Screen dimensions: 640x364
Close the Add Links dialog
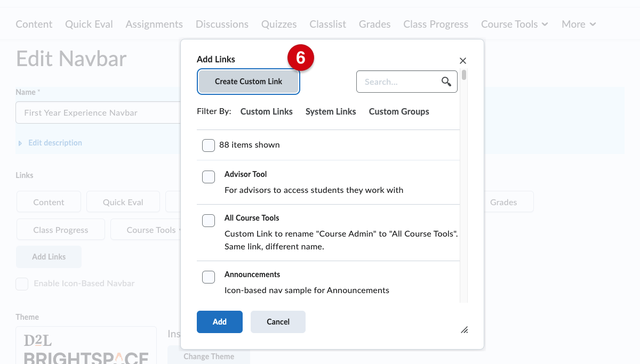pos(463,61)
